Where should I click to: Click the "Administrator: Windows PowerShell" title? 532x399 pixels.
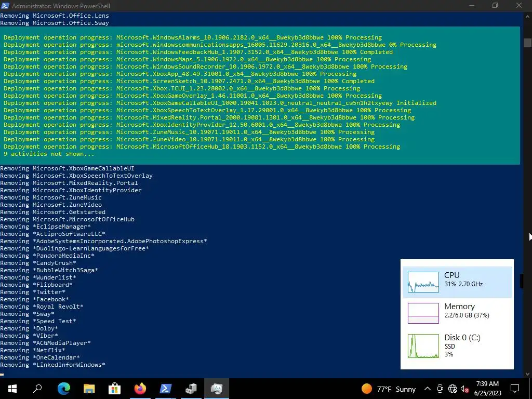(61, 6)
